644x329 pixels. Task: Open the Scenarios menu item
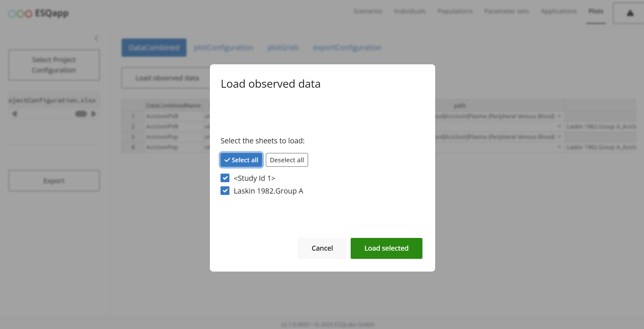pos(368,11)
